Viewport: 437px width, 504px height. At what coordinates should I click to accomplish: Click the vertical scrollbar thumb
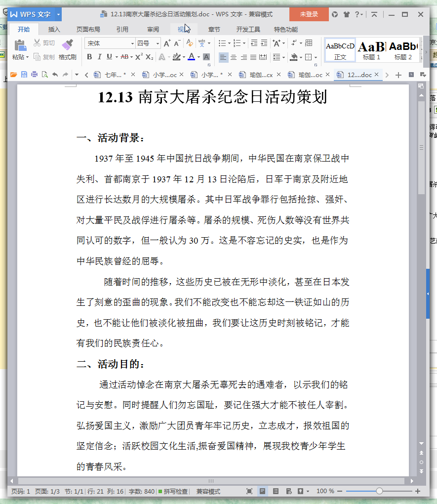click(421, 148)
